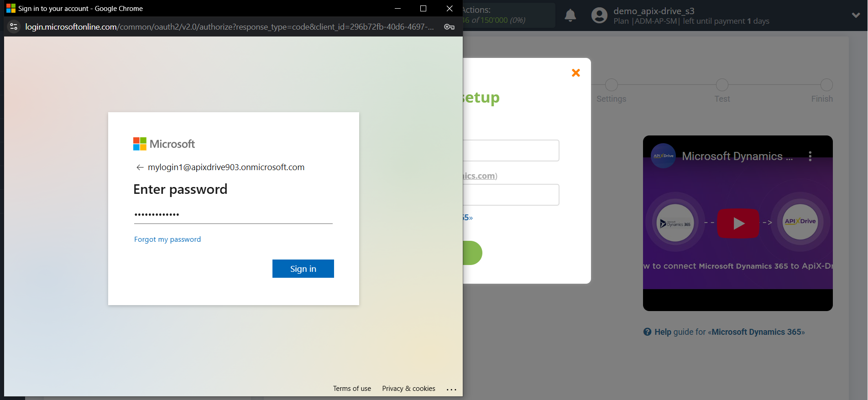This screenshot has width=868, height=400.
Task: Play the Microsoft Dynamics YouTube video
Action: tap(738, 223)
